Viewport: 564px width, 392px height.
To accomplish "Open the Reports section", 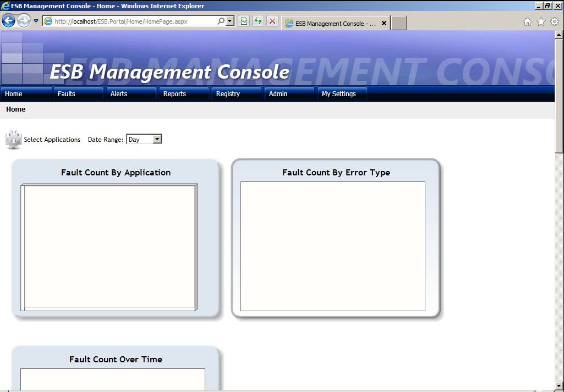I will click(173, 93).
